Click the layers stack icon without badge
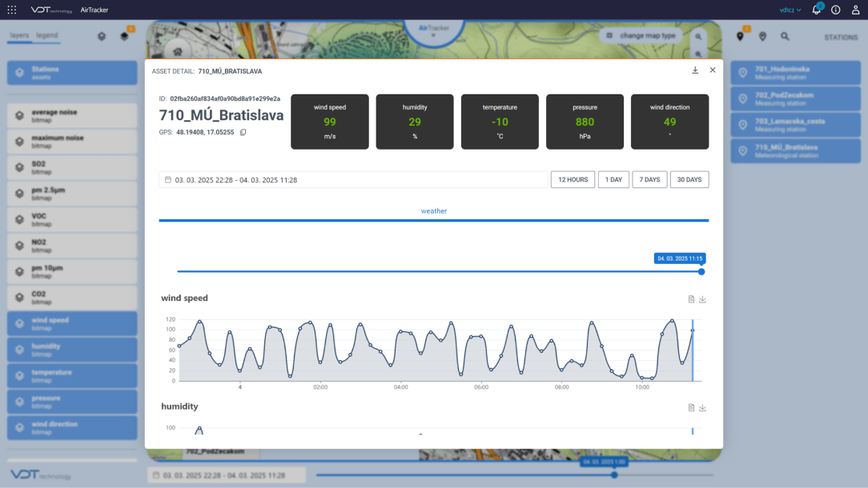The image size is (868, 488). coord(102,37)
